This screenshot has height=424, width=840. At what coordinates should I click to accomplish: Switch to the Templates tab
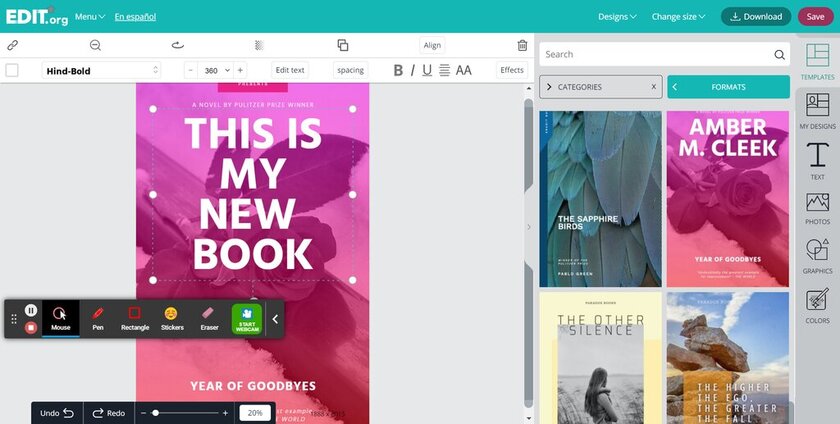pyautogui.click(x=817, y=62)
